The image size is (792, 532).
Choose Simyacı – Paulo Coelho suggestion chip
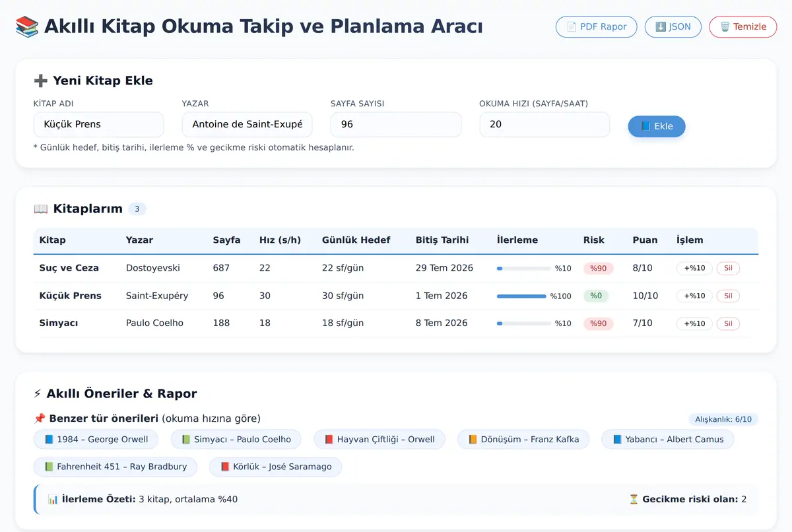(236, 440)
